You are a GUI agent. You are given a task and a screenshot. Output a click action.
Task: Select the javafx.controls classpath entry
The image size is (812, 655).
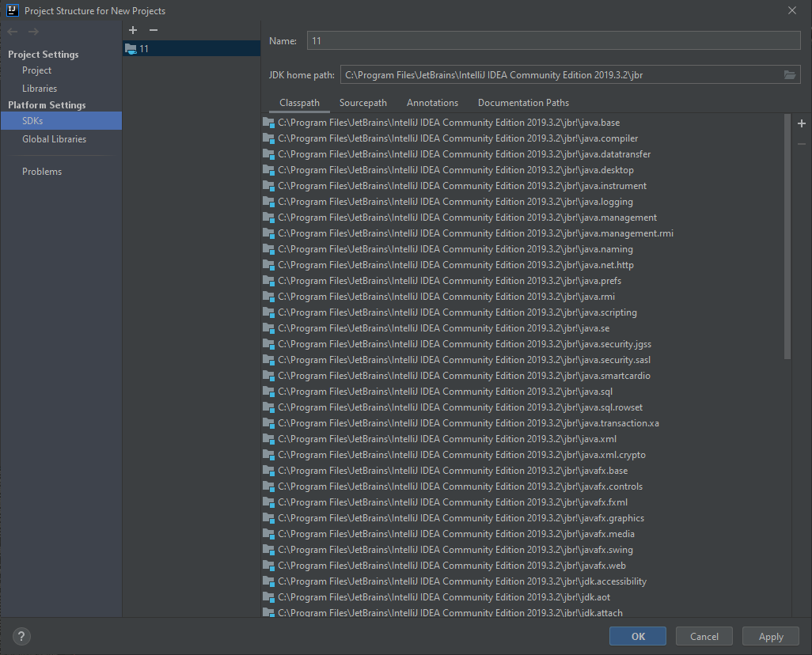pos(460,487)
